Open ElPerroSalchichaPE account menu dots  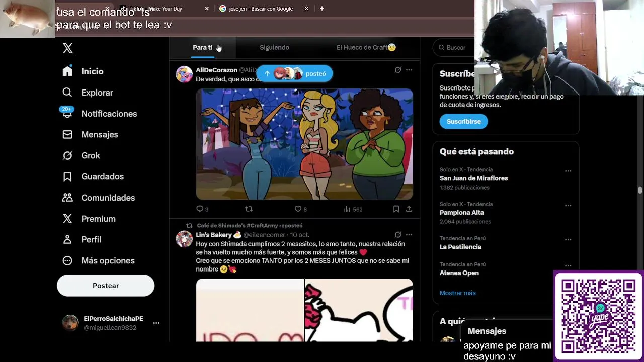tap(156, 323)
